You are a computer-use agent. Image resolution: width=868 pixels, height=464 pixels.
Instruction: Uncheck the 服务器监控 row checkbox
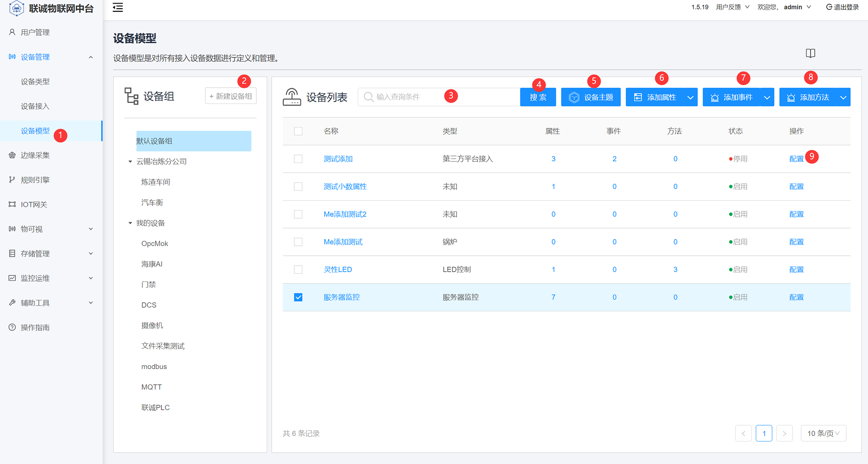298,297
